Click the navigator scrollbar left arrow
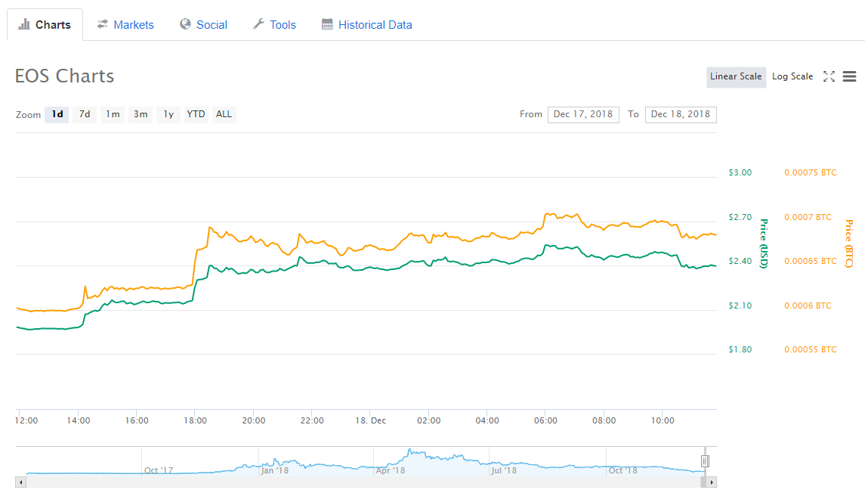This screenshot has height=490, width=868. pos(20,482)
